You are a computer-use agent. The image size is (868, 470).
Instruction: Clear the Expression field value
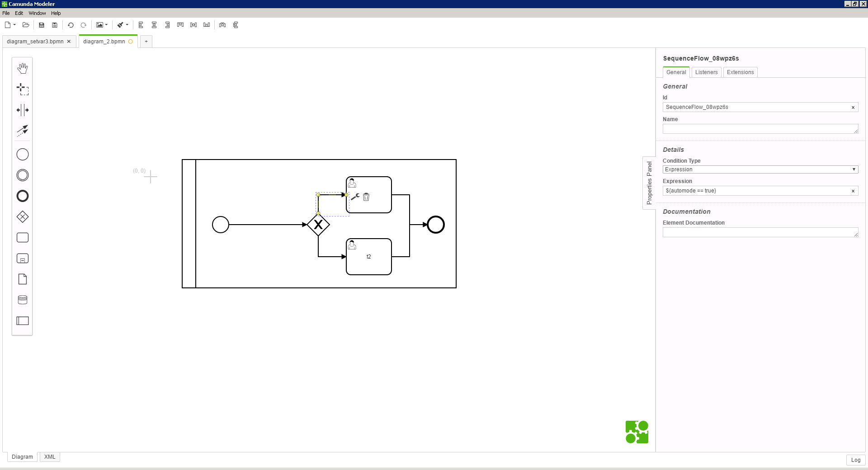tap(853, 191)
